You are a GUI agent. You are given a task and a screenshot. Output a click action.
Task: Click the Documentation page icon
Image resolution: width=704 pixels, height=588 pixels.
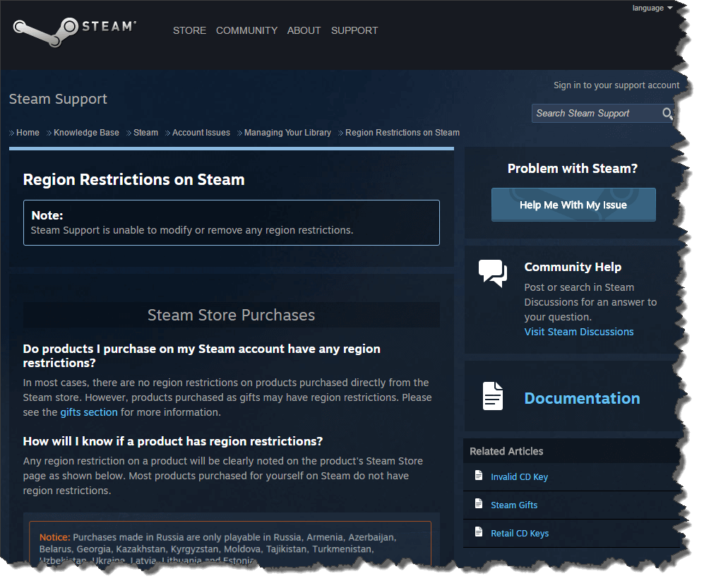pos(493,396)
